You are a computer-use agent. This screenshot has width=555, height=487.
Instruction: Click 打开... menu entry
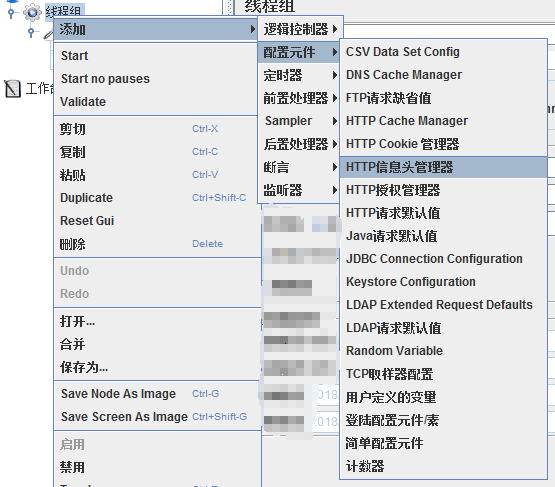157,321
